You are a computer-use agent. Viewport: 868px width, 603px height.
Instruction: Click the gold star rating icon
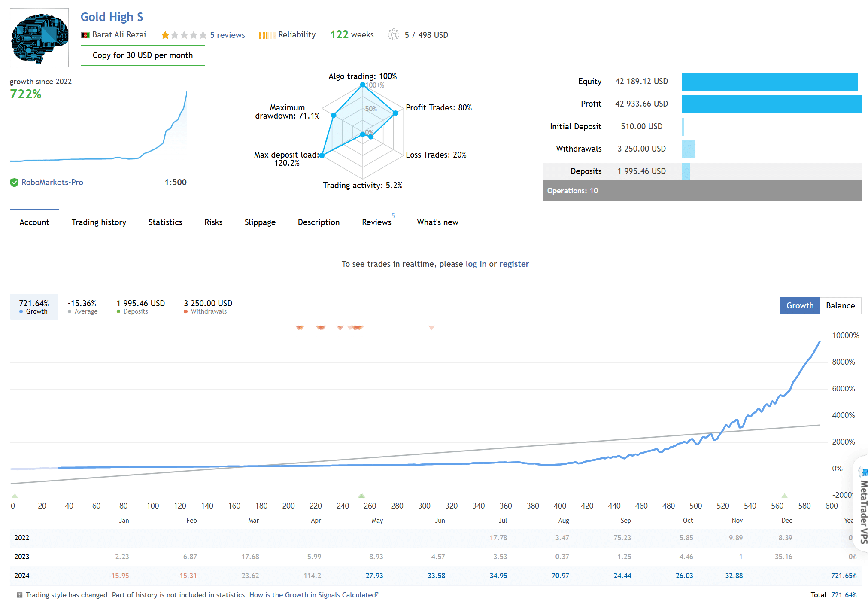tap(165, 35)
